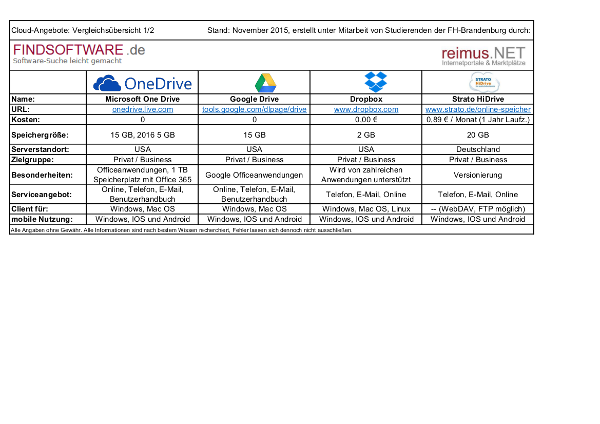Click the 'Besonderheiten:' row label
The width and height of the screenshot is (600, 424).
pos(42,175)
